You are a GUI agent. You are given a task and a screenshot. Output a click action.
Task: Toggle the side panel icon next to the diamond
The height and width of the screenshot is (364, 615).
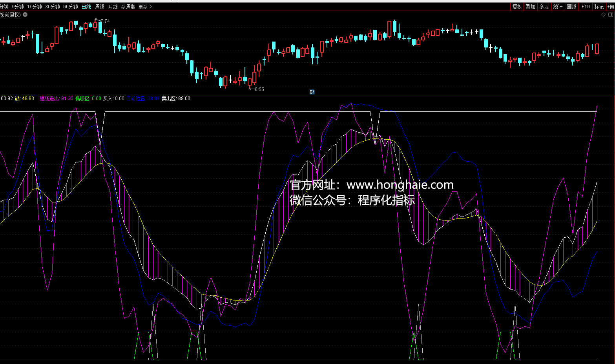click(610, 15)
